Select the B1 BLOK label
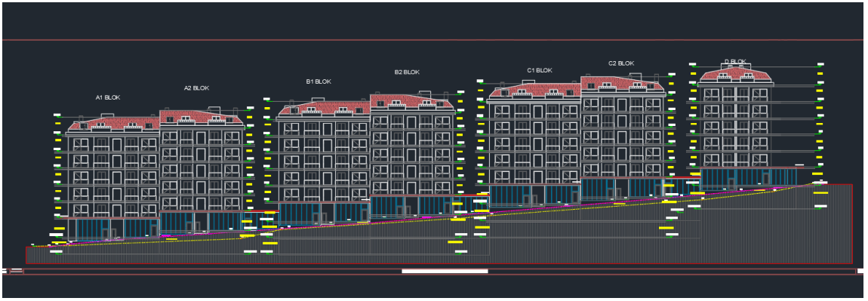 [319, 81]
